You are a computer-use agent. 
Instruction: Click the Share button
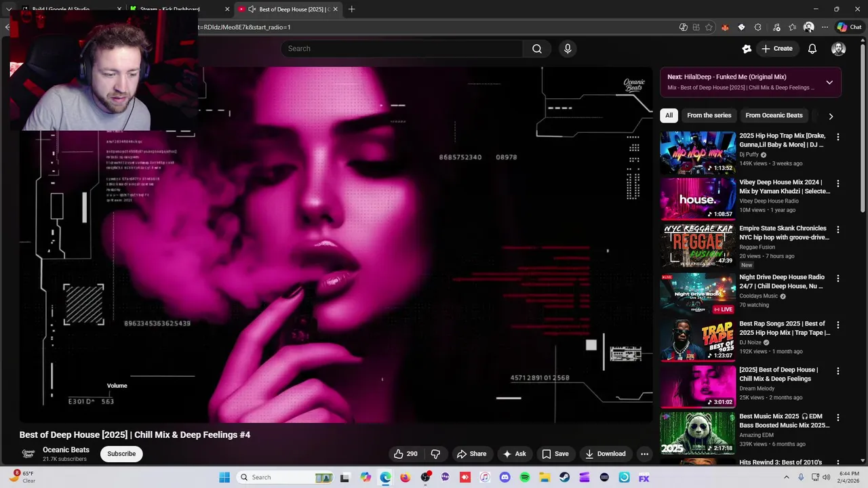(471, 454)
